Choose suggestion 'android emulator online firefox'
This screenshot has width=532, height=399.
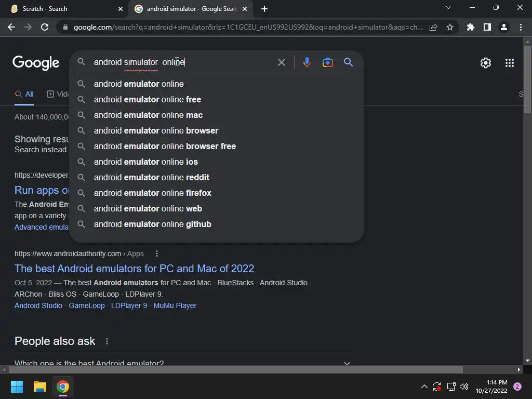[x=217, y=193]
